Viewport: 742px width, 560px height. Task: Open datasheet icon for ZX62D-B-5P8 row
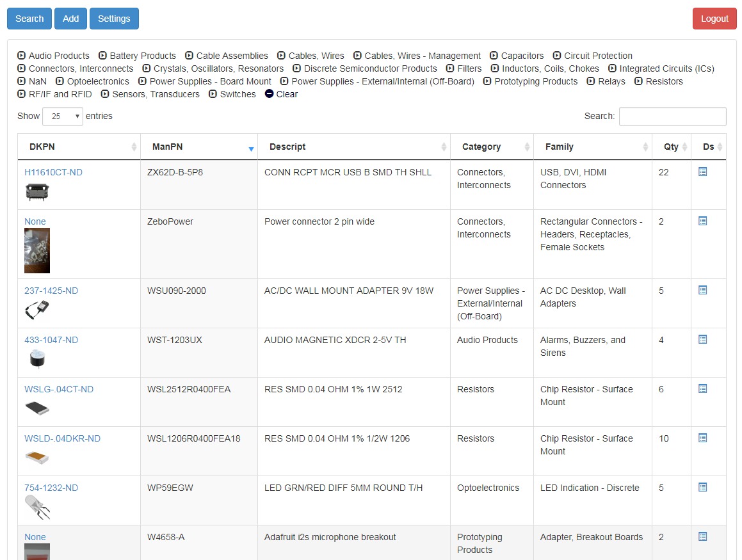pos(702,172)
